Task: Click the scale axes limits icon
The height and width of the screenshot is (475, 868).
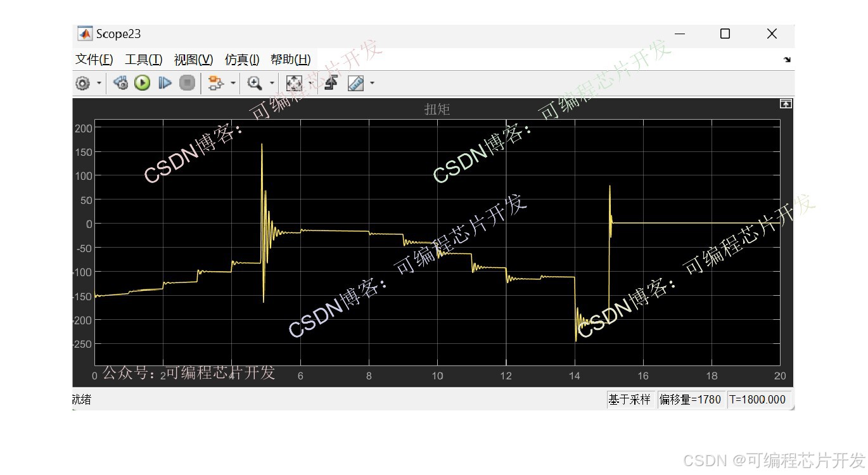Action: [x=294, y=83]
